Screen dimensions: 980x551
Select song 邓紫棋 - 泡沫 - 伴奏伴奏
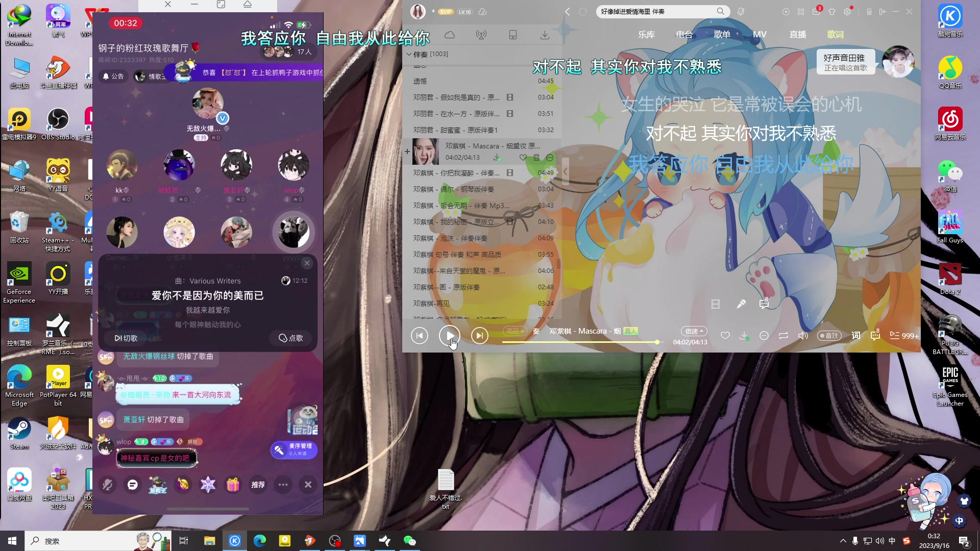click(482, 238)
